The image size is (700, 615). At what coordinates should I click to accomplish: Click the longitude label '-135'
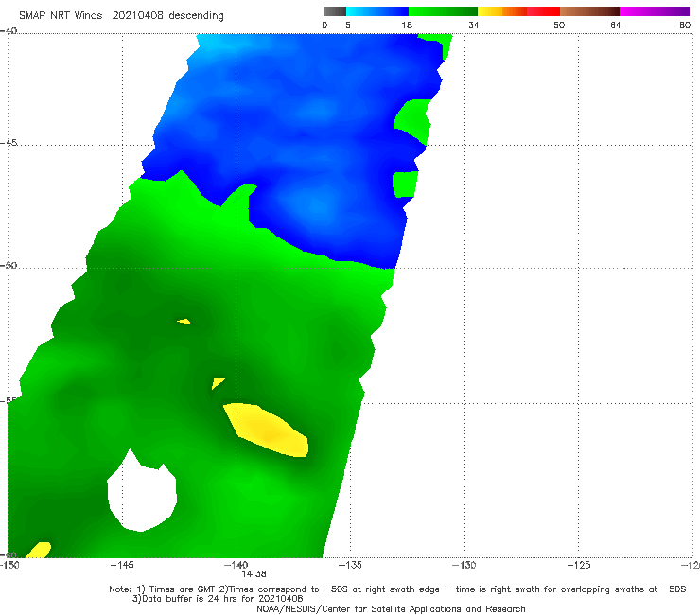350,565
